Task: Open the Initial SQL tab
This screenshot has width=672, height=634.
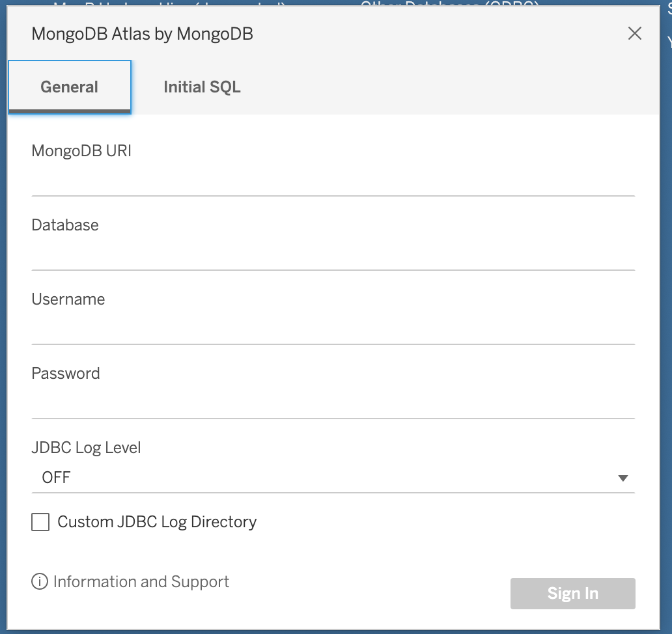Action: coord(202,87)
